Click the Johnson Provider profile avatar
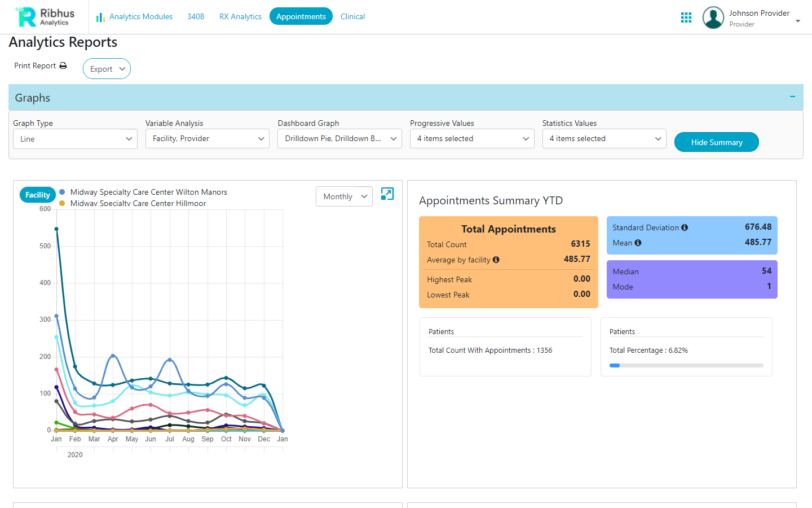Viewport: 812px width, 508px height. coord(713,17)
